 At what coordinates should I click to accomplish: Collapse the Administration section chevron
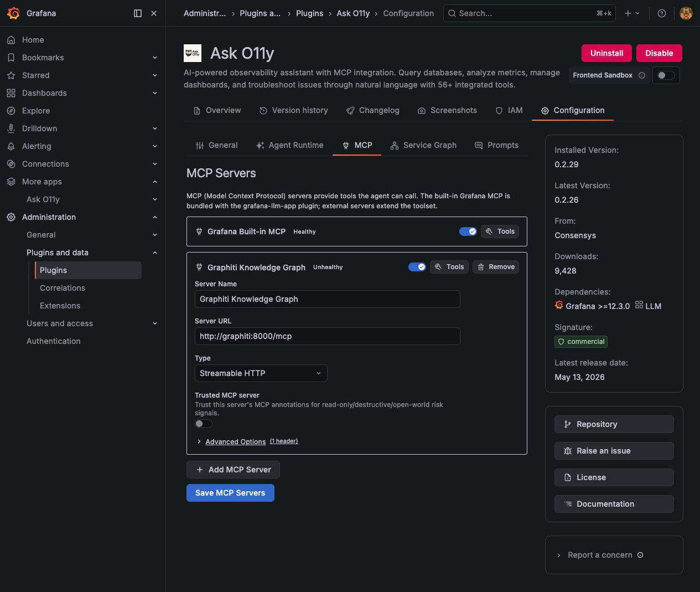pyautogui.click(x=155, y=217)
